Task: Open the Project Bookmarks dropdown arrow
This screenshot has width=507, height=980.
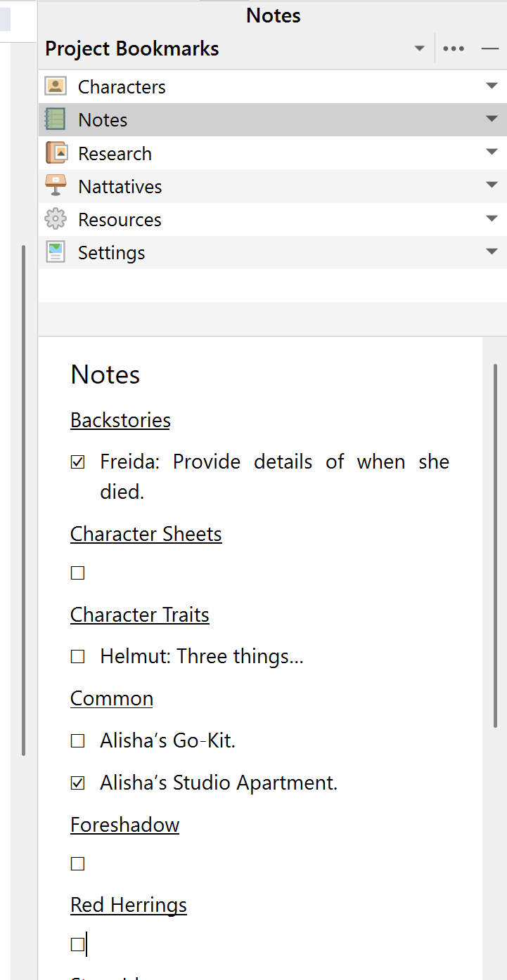Action: tap(419, 48)
